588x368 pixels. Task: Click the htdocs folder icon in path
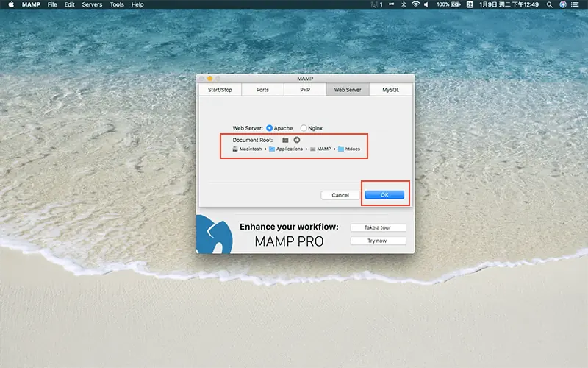pos(341,149)
